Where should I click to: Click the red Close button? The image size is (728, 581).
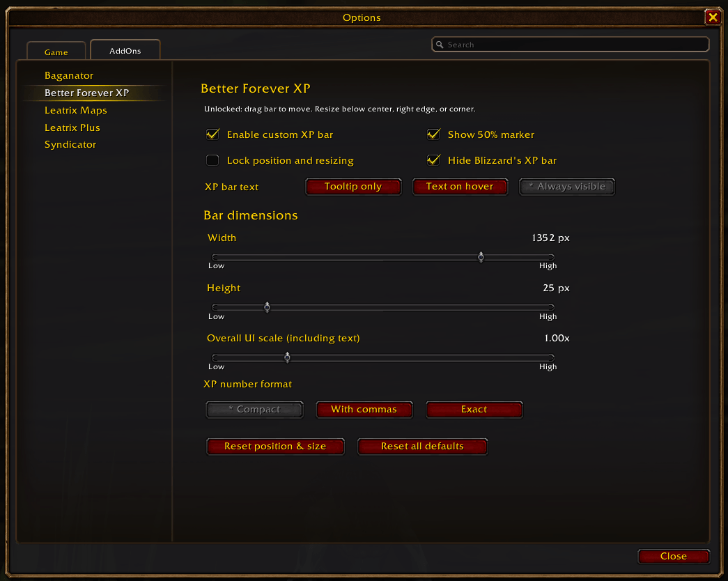coord(674,557)
